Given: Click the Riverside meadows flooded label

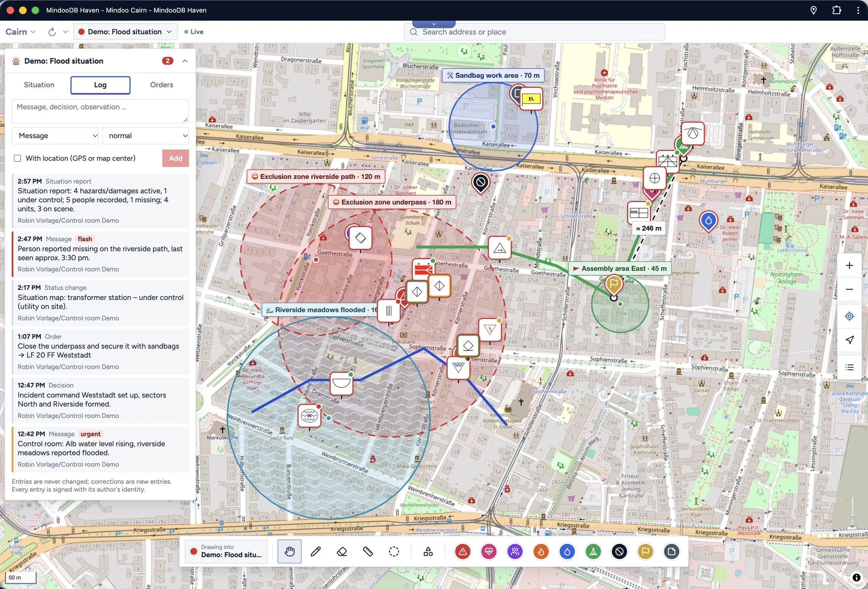Looking at the screenshot, I should (320, 310).
